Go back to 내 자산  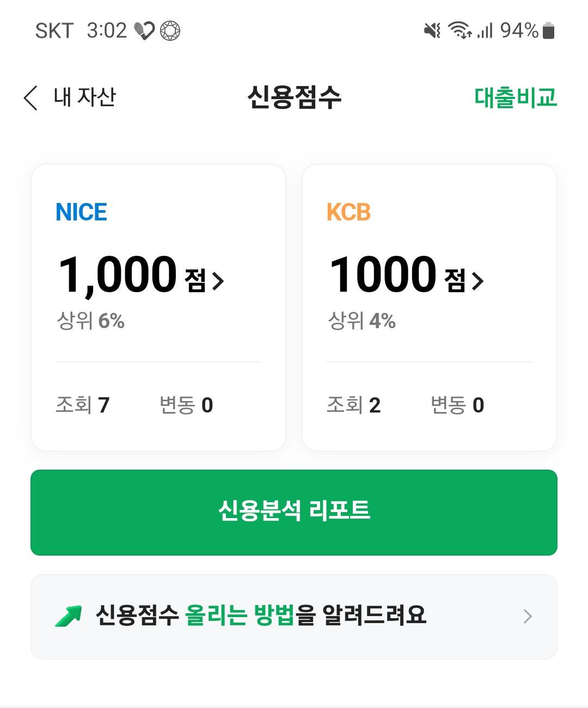[x=84, y=97]
